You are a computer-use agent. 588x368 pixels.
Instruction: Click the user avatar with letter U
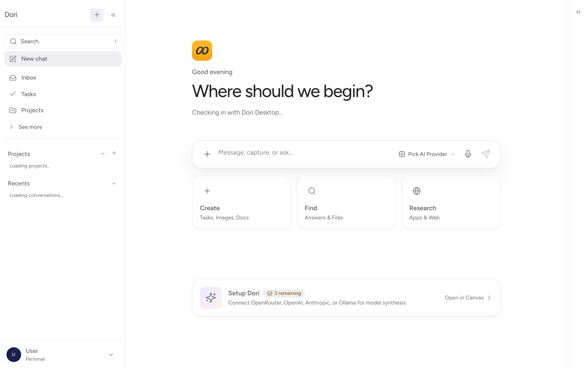(x=14, y=355)
